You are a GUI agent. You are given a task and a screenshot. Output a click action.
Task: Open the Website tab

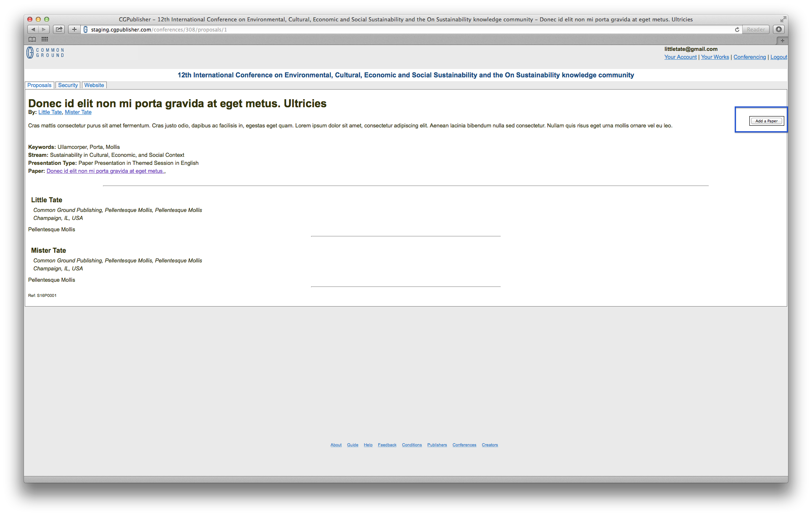(x=94, y=85)
